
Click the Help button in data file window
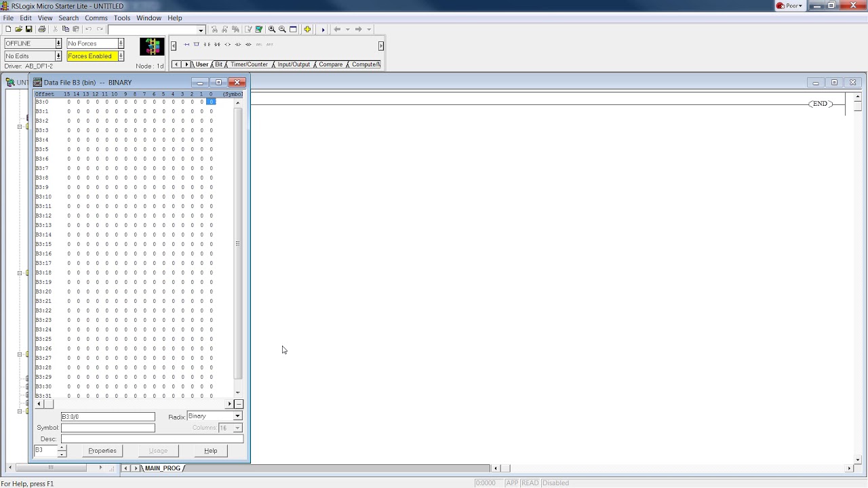point(211,451)
